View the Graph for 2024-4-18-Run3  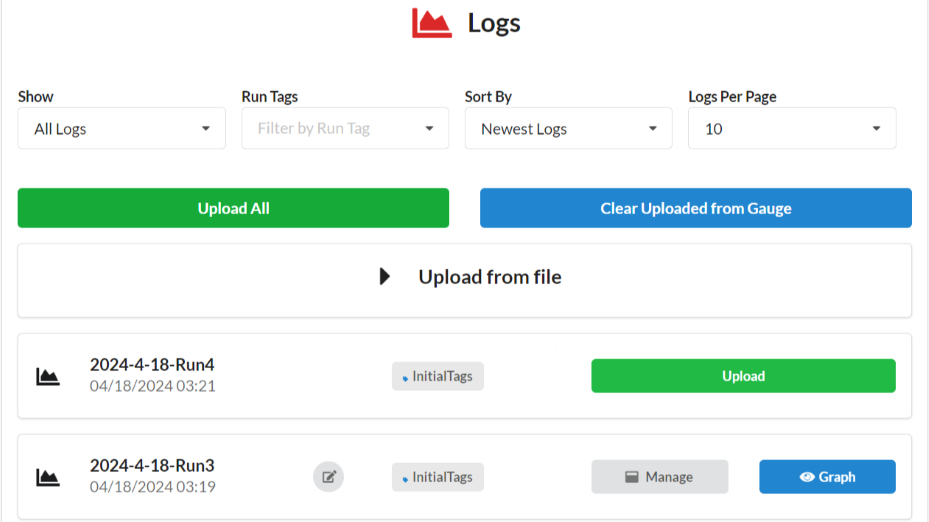(x=827, y=477)
